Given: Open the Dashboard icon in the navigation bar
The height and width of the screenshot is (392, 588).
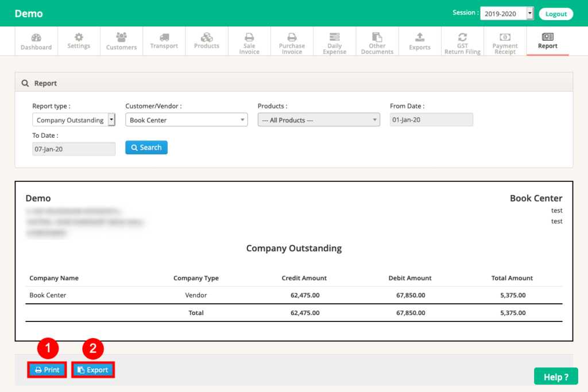Looking at the screenshot, I should [x=36, y=40].
